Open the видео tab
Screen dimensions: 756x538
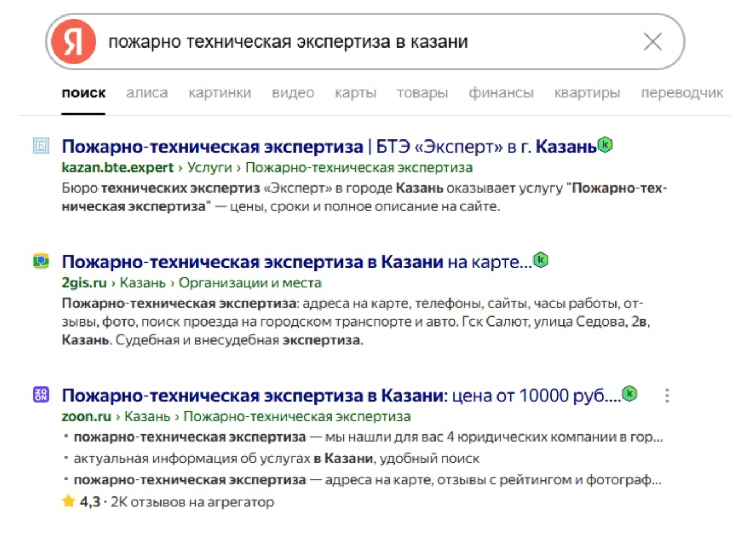tap(293, 93)
